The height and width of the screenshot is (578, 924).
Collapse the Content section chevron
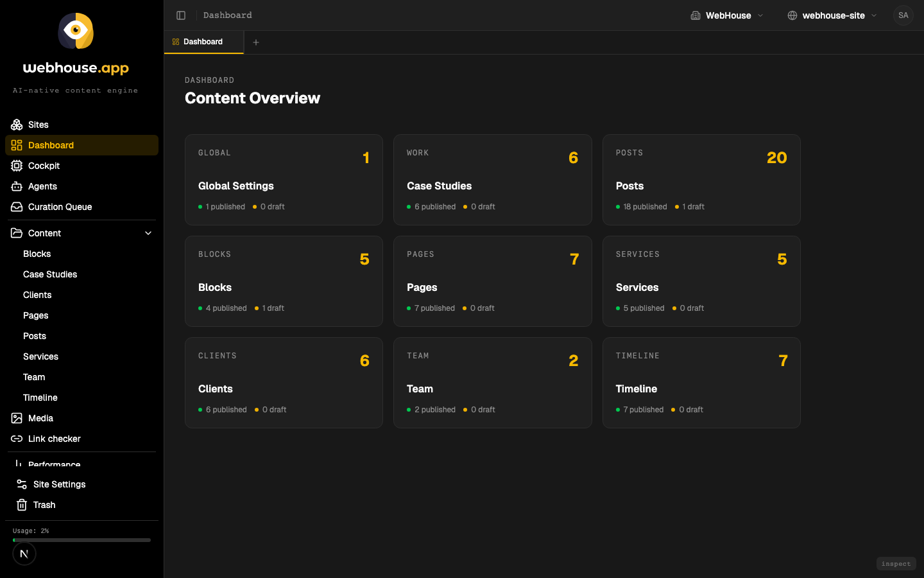[148, 233]
